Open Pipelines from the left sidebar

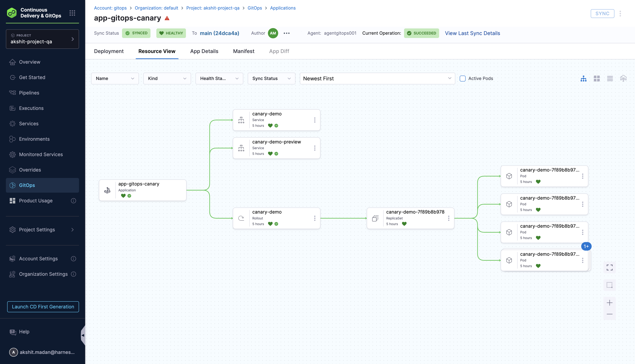tap(29, 92)
